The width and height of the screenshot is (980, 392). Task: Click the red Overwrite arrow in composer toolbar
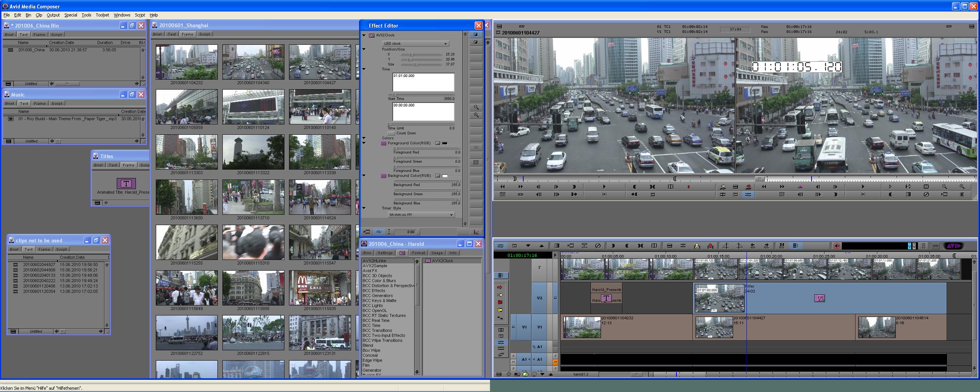point(748,187)
